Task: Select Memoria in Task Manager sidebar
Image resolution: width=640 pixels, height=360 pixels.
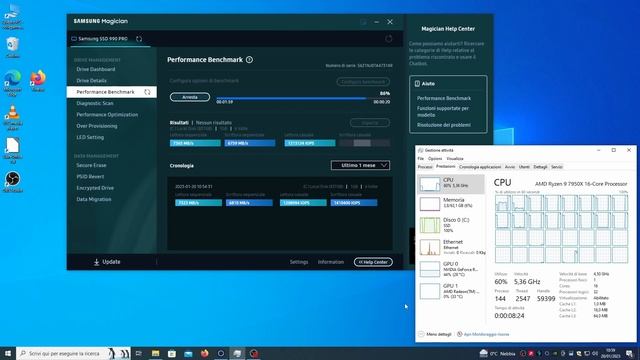Action: click(451, 203)
